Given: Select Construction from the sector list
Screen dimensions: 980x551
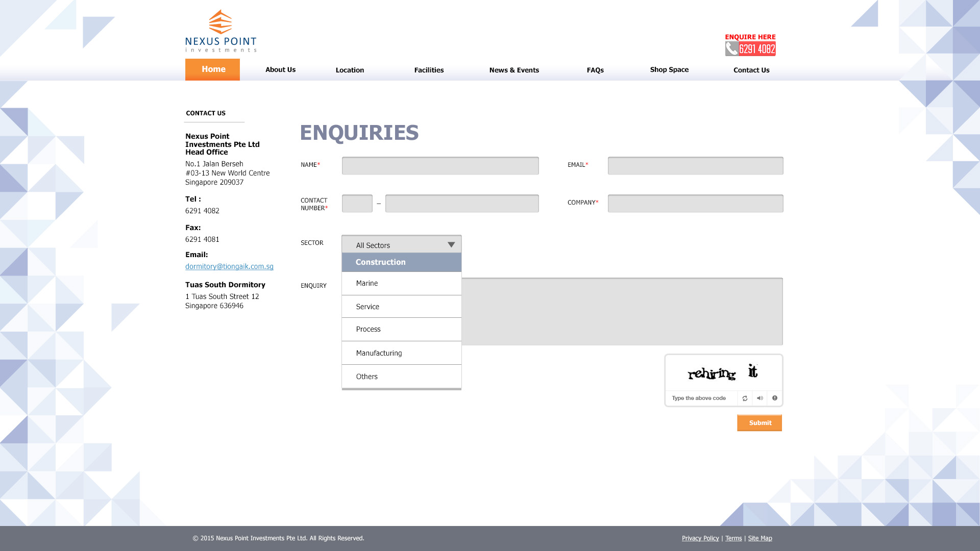Looking at the screenshot, I should 380,262.
